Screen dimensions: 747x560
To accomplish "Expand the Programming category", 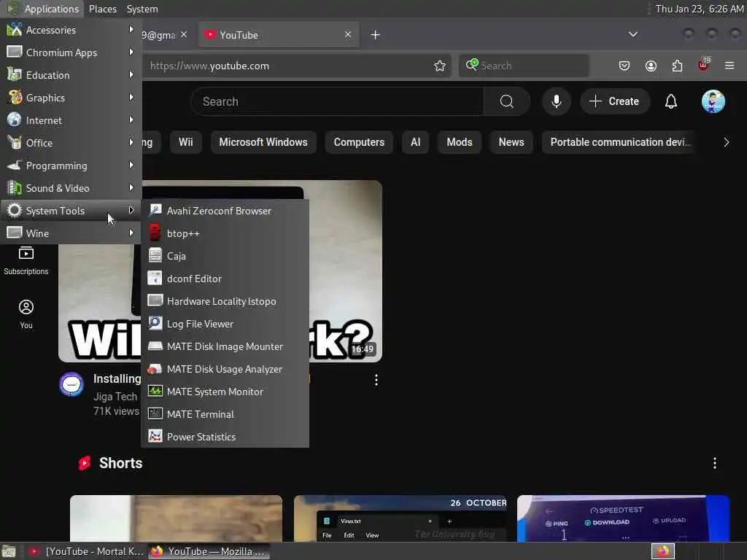I will pyautogui.click(x=71, y=166).
